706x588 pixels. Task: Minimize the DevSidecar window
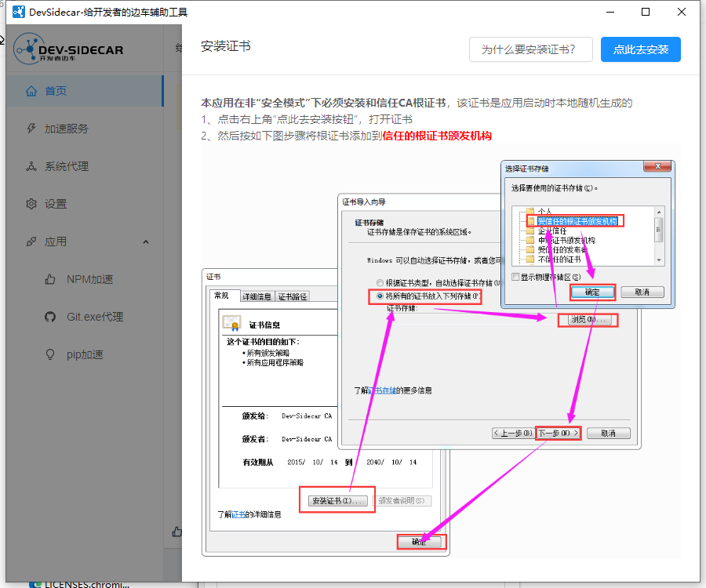pos(610,12)
